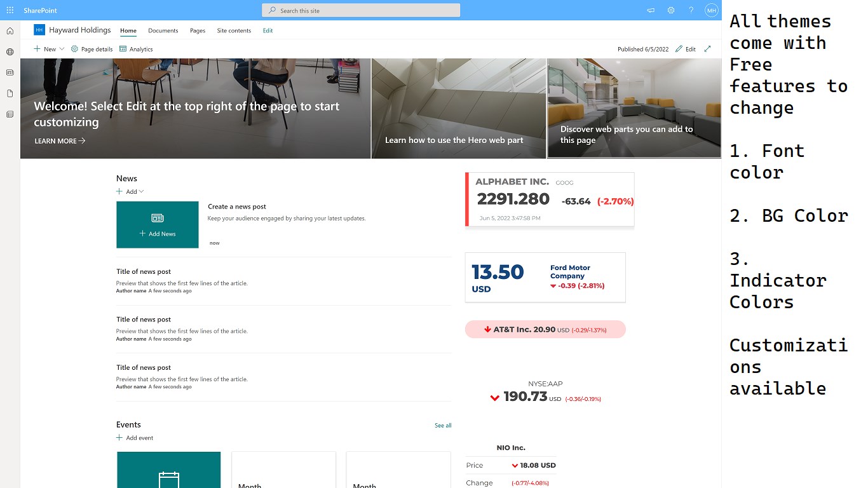Open My files page icon in left rail
Image resolution: width=868 pixels, height=488 pixels.
10,93
